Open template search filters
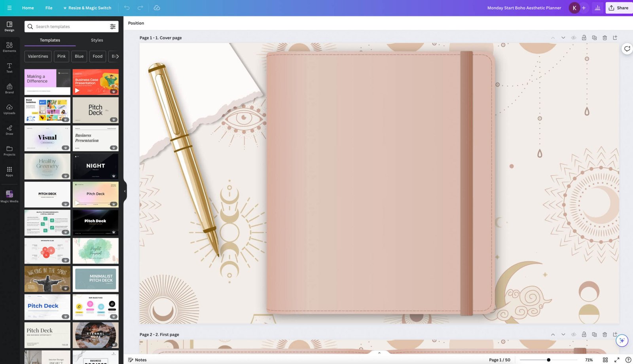633x364 pixels. [113, 27]
